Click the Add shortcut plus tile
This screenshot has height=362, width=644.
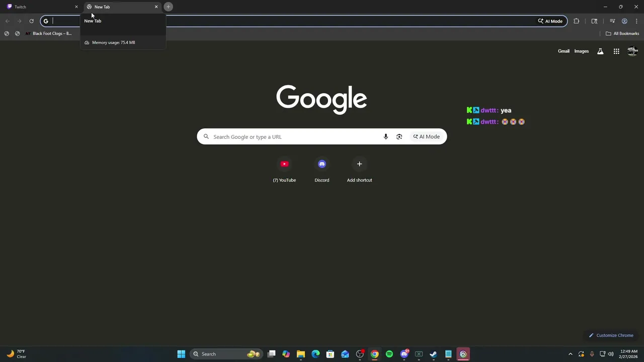tap(359, 170)
